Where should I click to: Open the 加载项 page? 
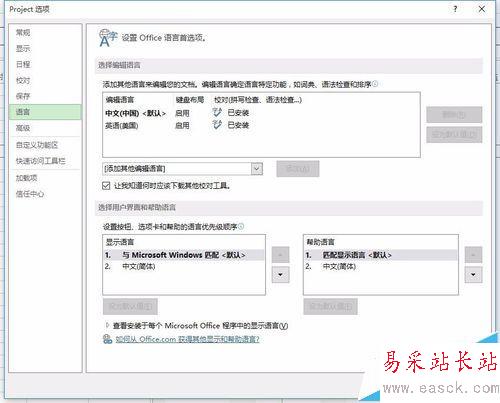coord(27,178)
